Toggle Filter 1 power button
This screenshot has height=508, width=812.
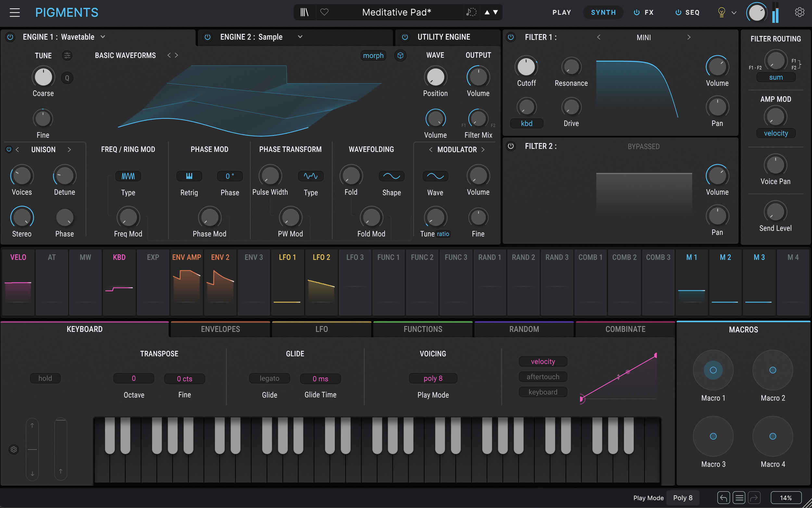tap(511, 37)
